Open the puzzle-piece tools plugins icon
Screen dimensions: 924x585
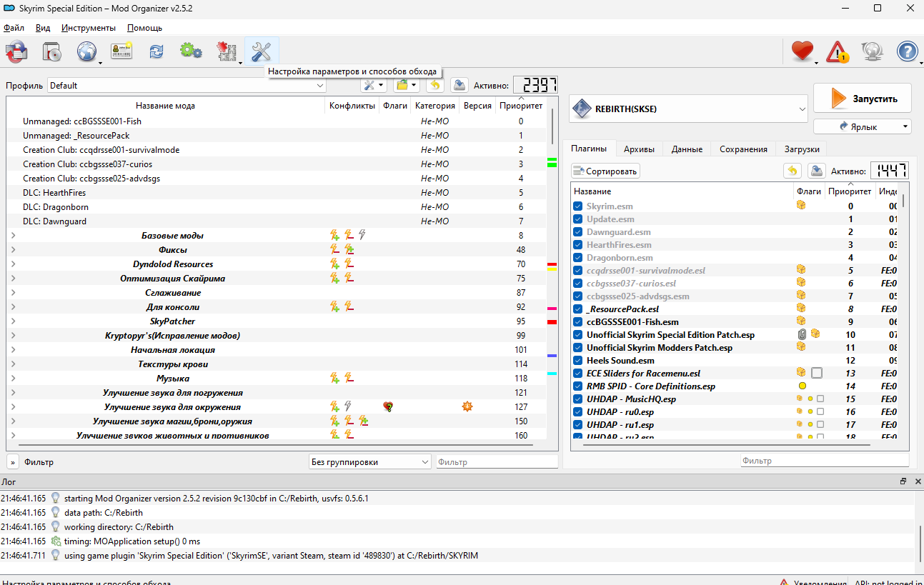(x=227, y=51)
